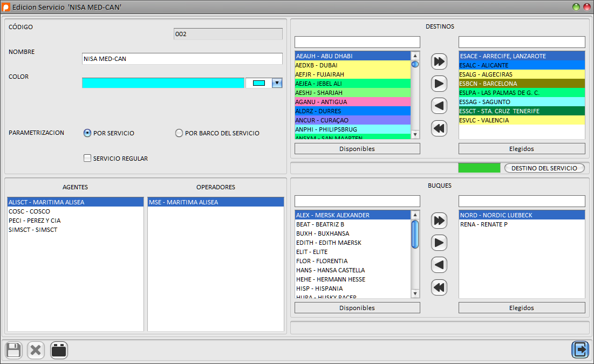
Task: Select ESVLC - VALENCIA in chosen destinations
Action: pos(522,120)
